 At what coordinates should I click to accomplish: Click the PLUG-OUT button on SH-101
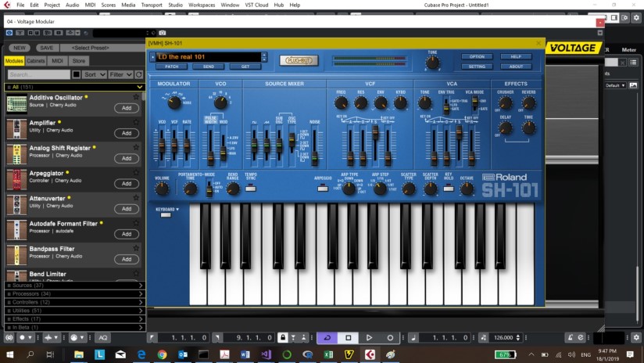coord(299,60)
